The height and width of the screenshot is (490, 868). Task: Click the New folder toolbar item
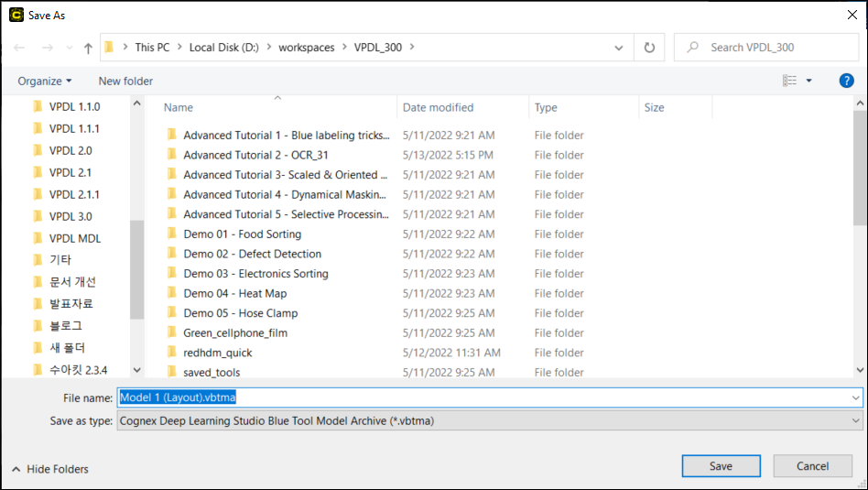click(125, 81)
